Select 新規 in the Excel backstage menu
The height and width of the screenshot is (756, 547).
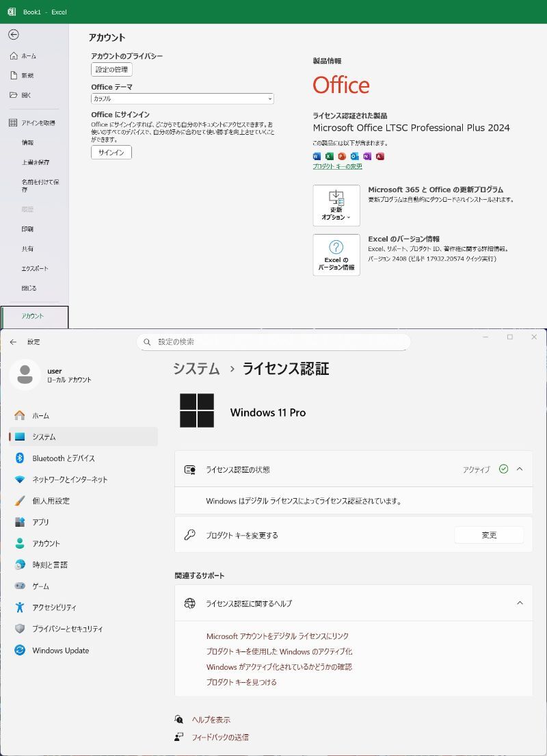pos(27,75)
